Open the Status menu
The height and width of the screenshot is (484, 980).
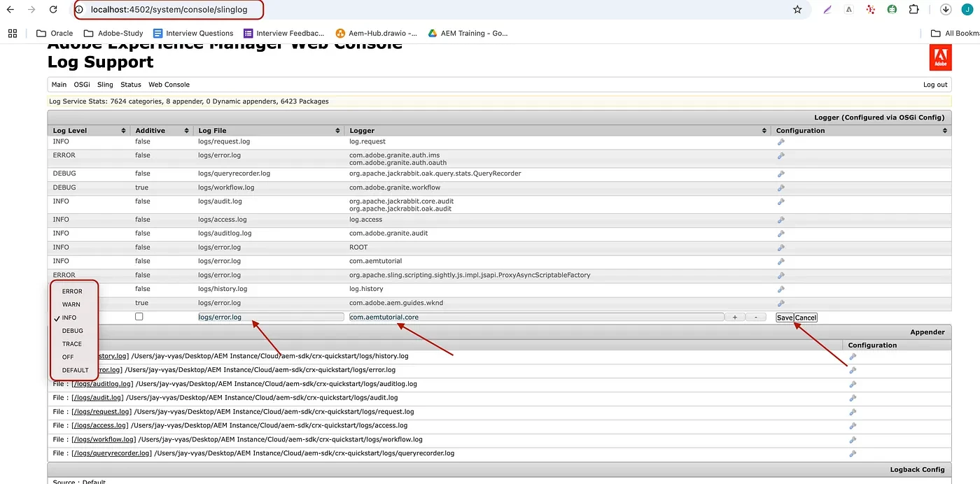(x=131, y=85)
